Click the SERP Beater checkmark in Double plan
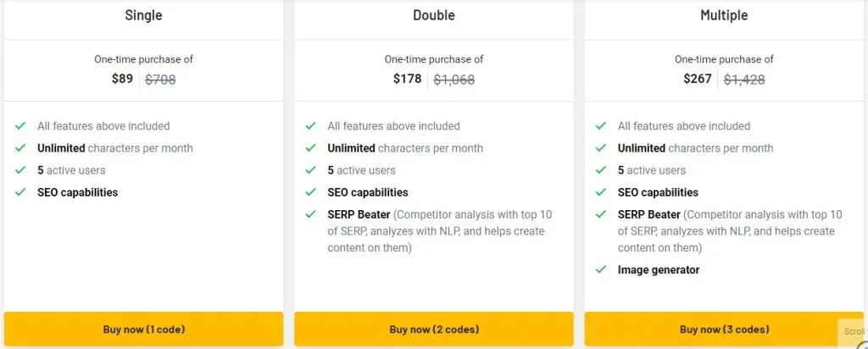The image size is (868, 349). (x=310, y=214)
